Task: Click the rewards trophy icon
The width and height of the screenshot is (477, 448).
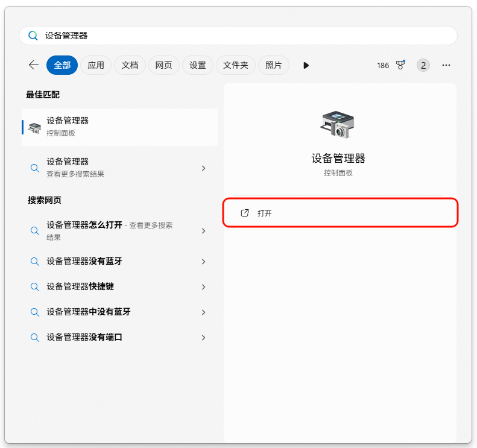Action: (400, 65)
